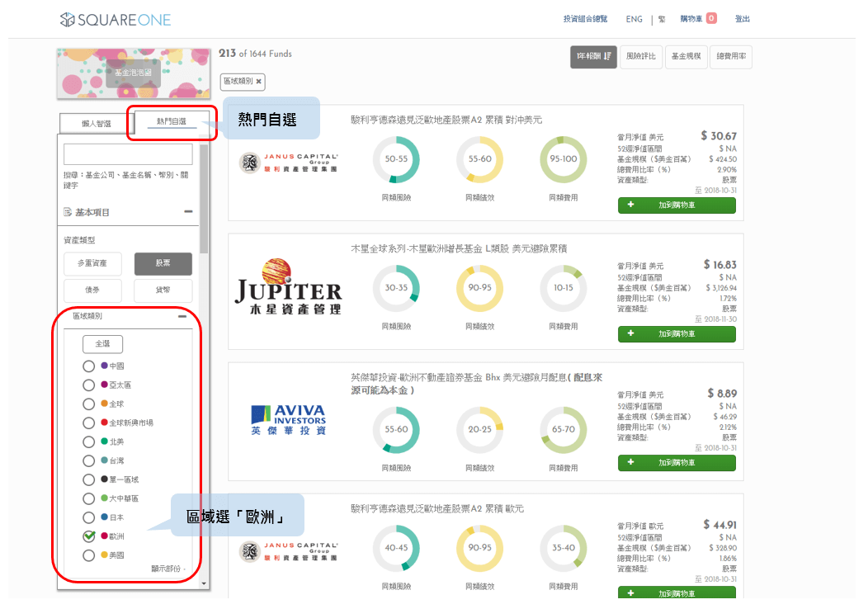Switch language to 繁 (Traditional Chinese)
This screenshot has width=868, height=609.
point(662,19)
